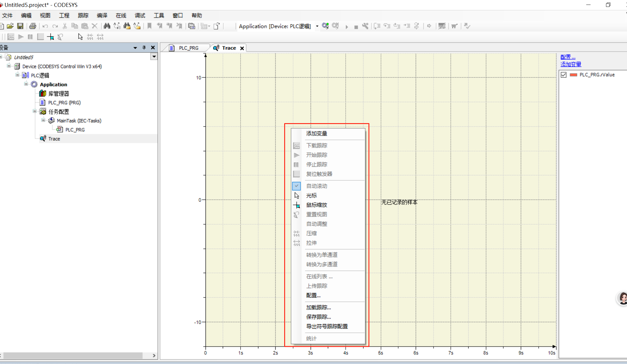Click the Compress icon in trace toolbar

click(x=90, y=37)
